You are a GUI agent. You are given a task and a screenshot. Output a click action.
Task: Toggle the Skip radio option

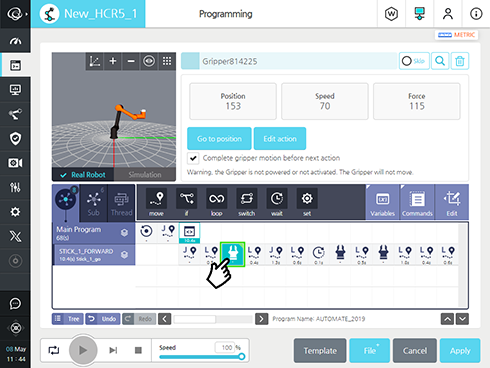coord(414,61)
